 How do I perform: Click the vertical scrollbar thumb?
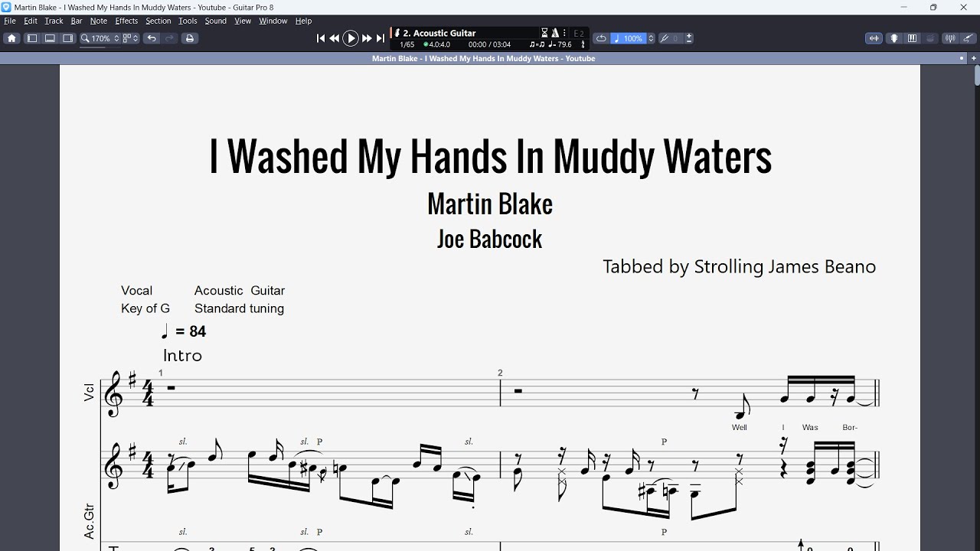coord(977,76)
